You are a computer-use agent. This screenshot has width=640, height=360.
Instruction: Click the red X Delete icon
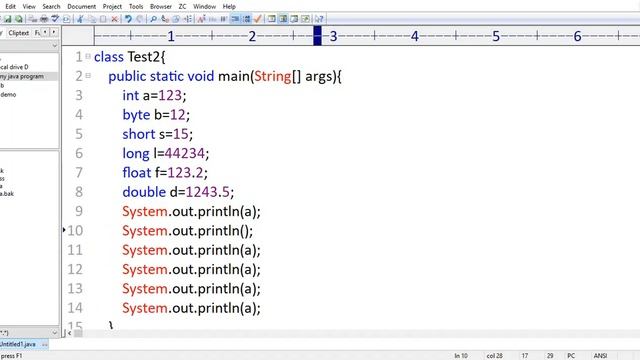point(114,19)
